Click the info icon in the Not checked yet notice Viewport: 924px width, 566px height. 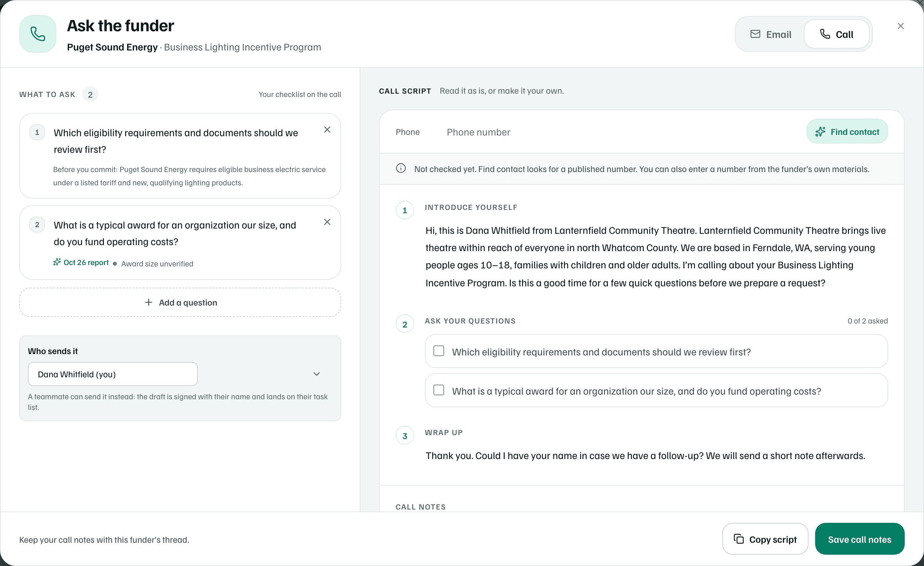(x=401, y=168)
